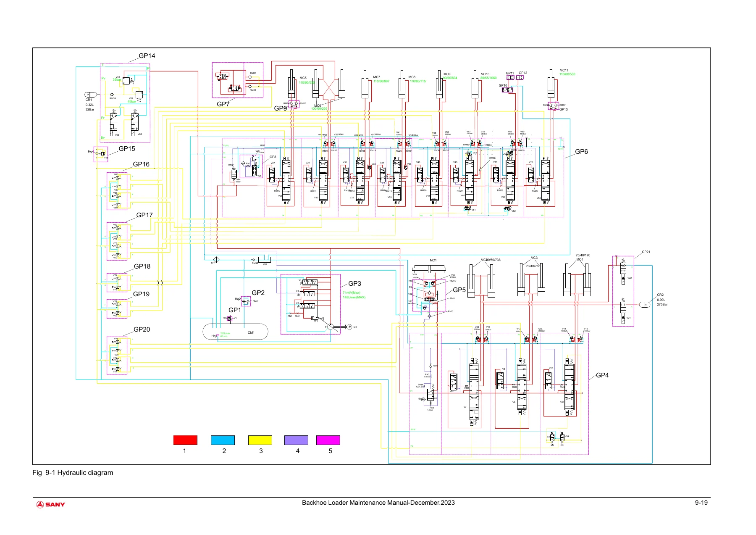Image resolution: width=756 pixels, height=535 pixels.
Task: Click the GP4 group label
Action: [x=602, y=375]
